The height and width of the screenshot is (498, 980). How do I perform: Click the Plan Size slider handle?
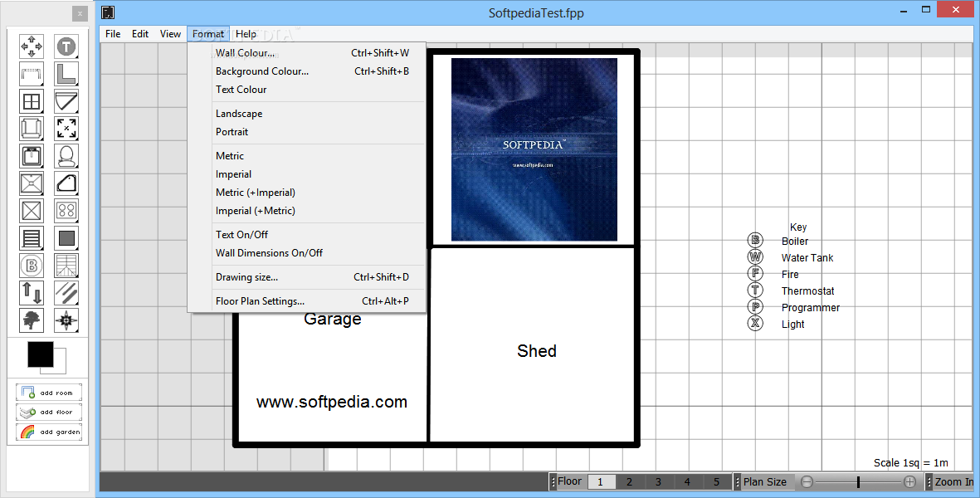pos(858,481)
